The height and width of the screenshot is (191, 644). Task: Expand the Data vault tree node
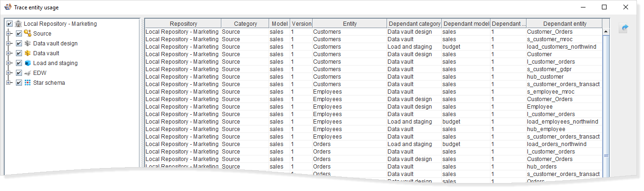click(x=8, y=53)
